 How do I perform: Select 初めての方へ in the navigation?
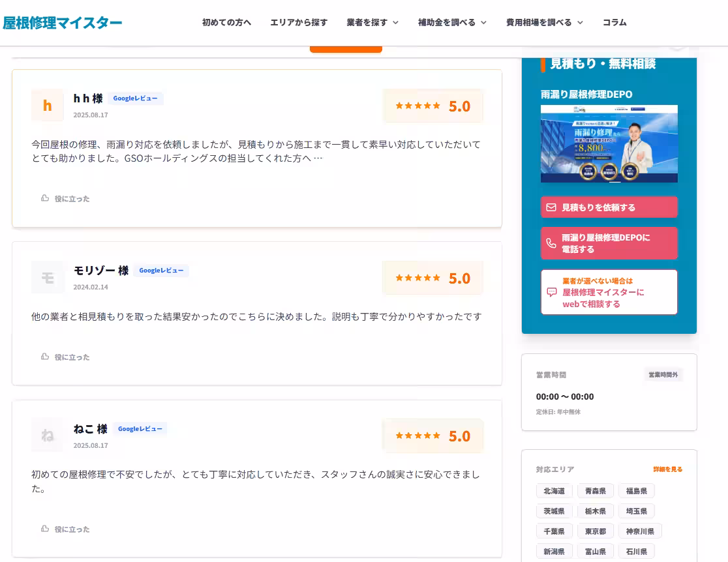pos(226,22)
